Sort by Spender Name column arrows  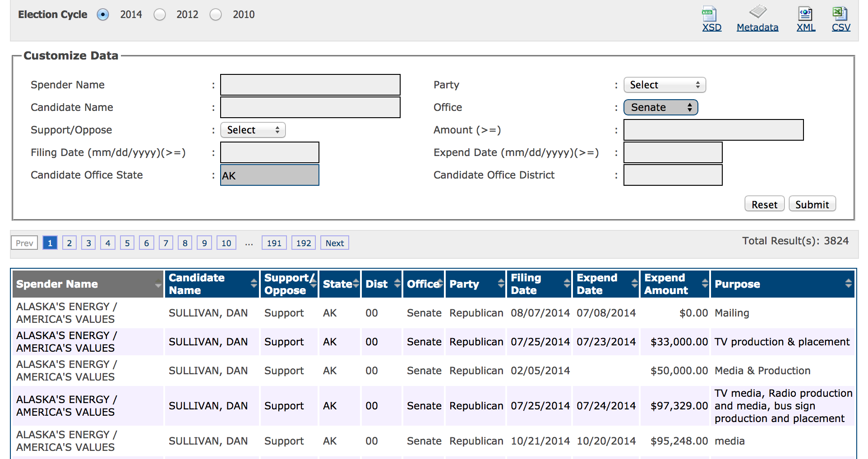(158, 284)
